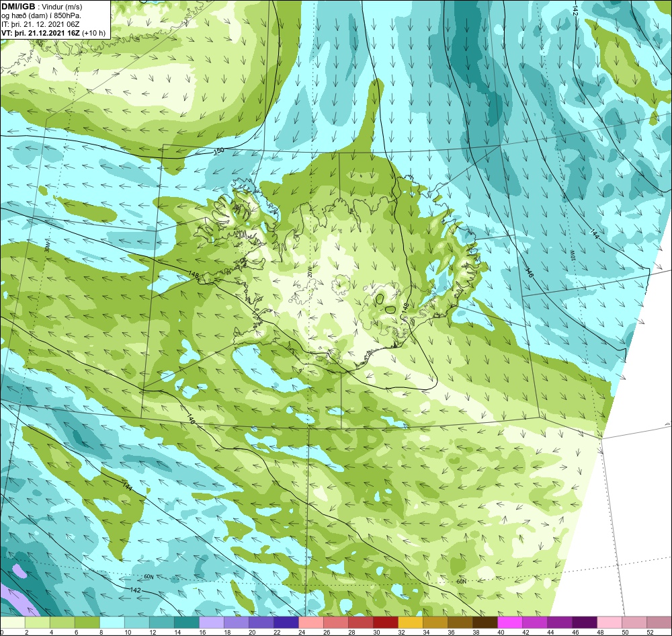The image size is (672, 636).
Task: Click the legend scale value '24'
Action: pyautogui.click(x=302, y=632)
